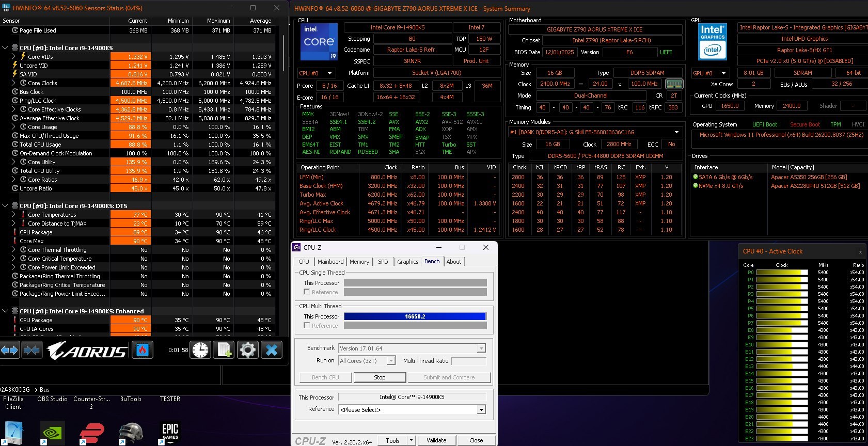Open sensor settings with the gear icon
This screenshot has height=446, width=868.
[248, 350]
